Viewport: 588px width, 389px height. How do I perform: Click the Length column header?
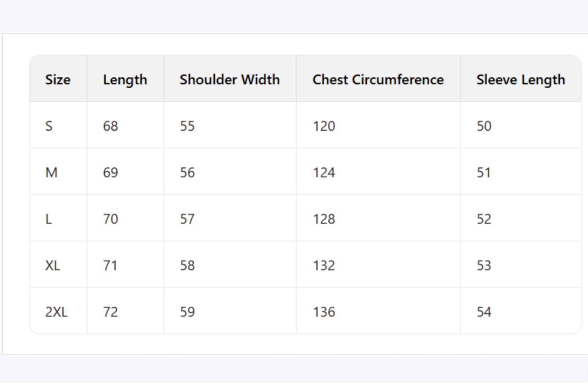click(x=125, y=79)
